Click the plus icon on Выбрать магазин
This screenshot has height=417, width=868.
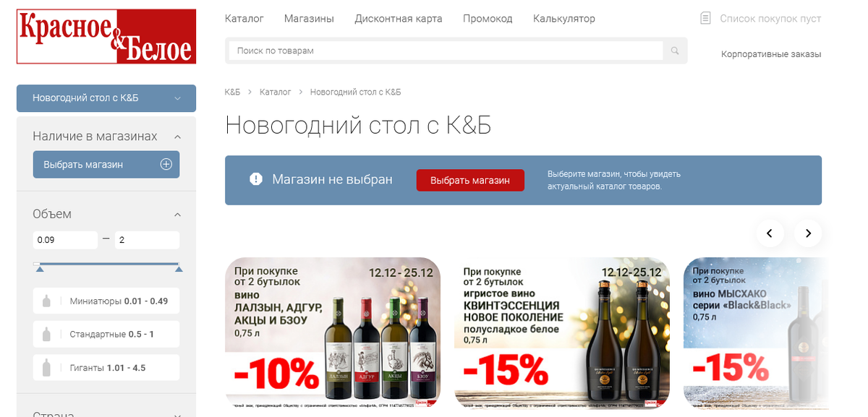166,164
